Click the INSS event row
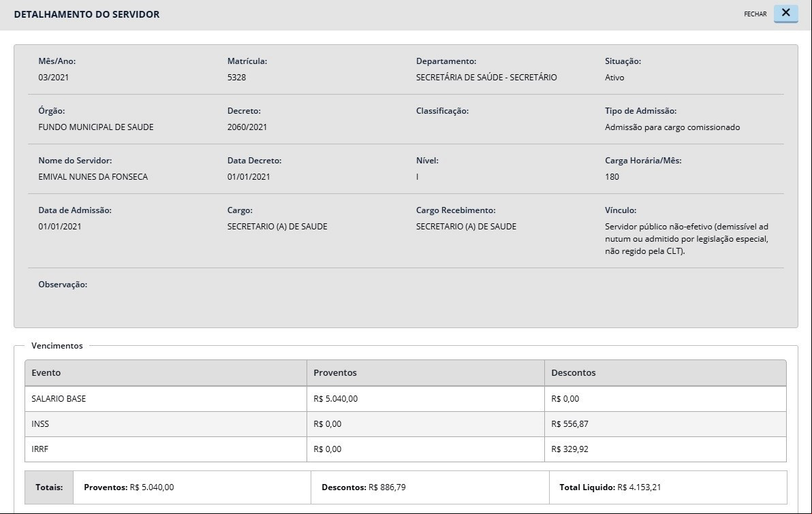This screenshot has height=514, width=812. pos(405,424)
